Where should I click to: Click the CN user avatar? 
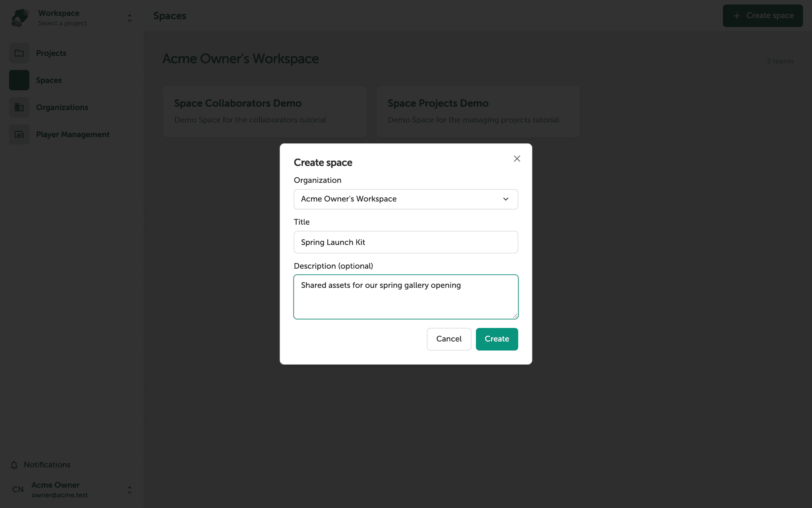coord(18,490)
